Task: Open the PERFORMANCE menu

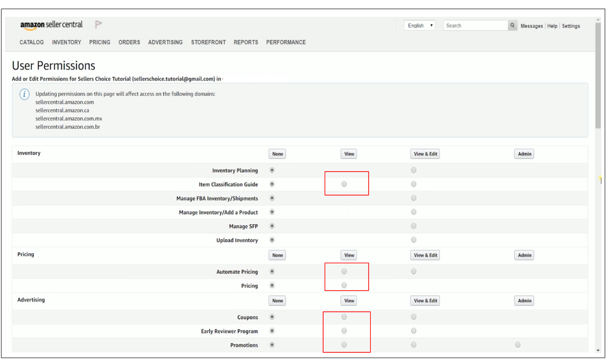Action: coord(286,42)
